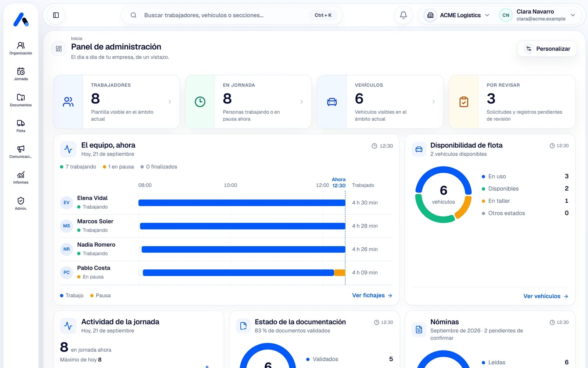Open the Flota sidebar section
The width and height of the screenshot is (588, 368).
[21, 126]
